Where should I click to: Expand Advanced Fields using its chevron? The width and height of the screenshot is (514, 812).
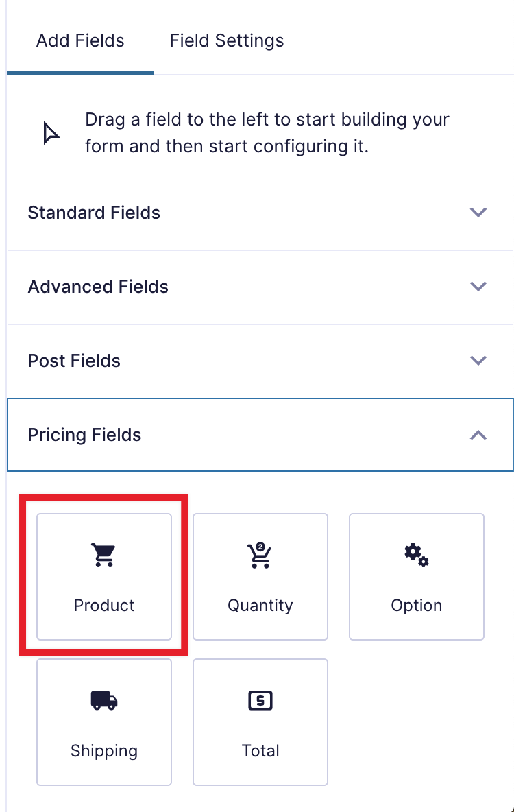click(x=478, y=286)
